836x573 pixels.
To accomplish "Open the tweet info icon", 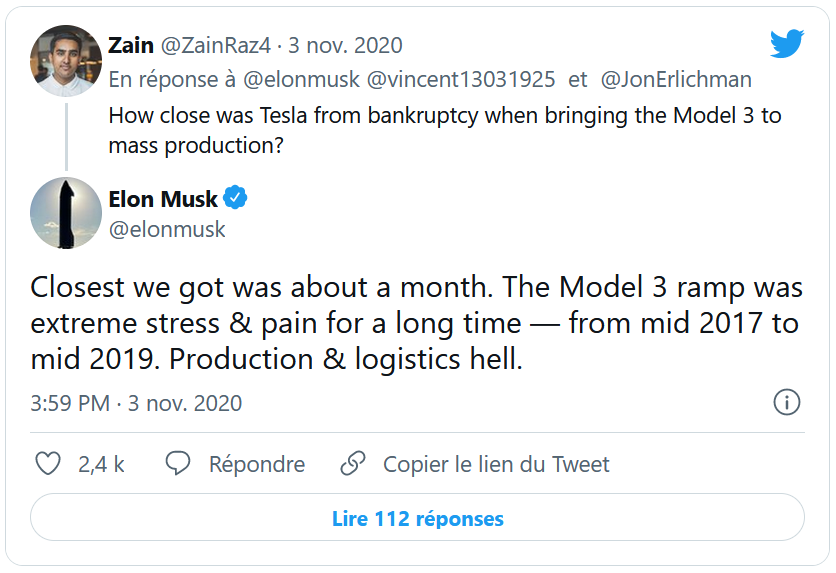I will (787, 403).
